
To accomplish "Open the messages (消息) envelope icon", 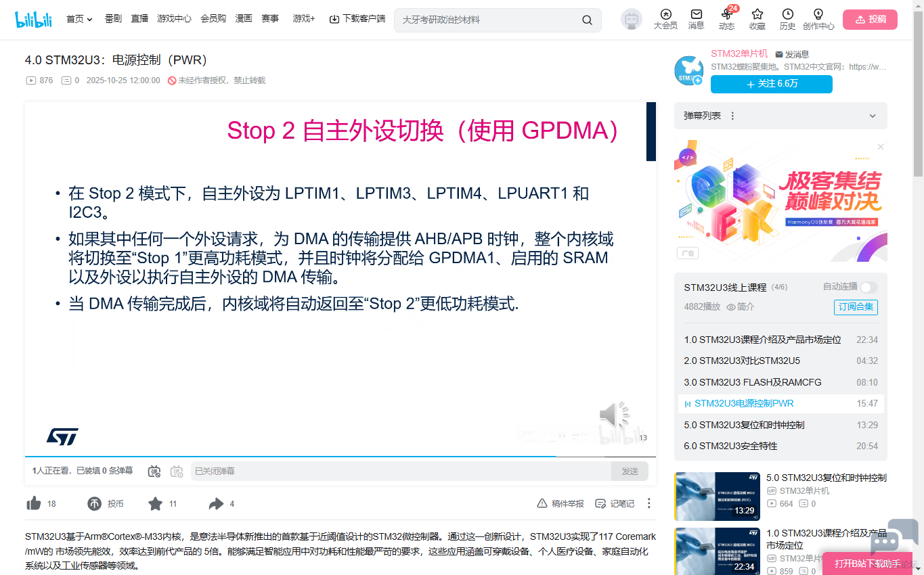I will 696,15.
